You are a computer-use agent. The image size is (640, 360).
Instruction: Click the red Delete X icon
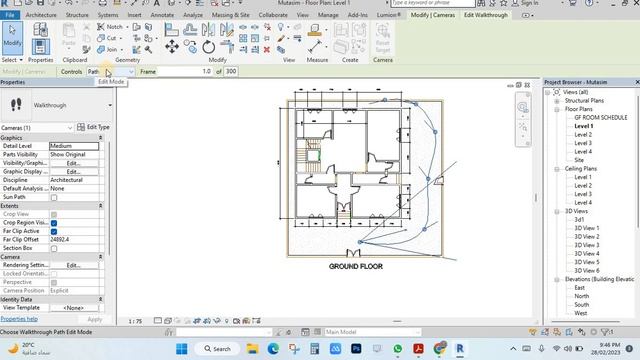[267, 49]
